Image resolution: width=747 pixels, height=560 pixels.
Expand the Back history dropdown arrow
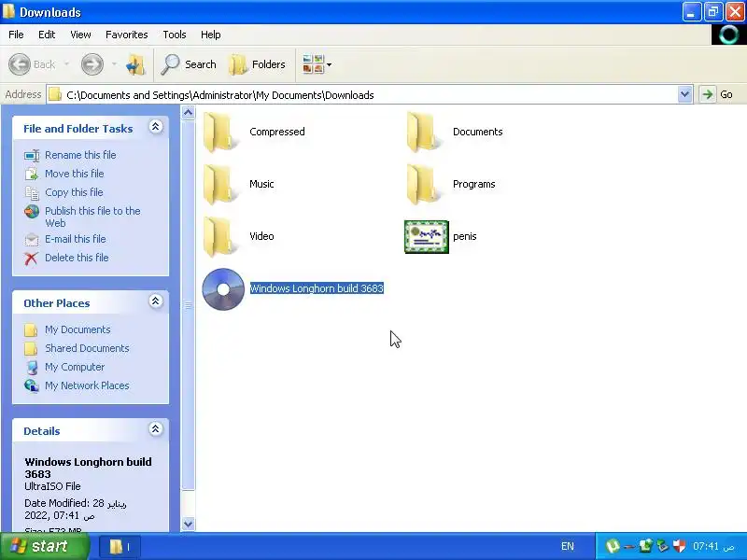click(x=66, y=64)
